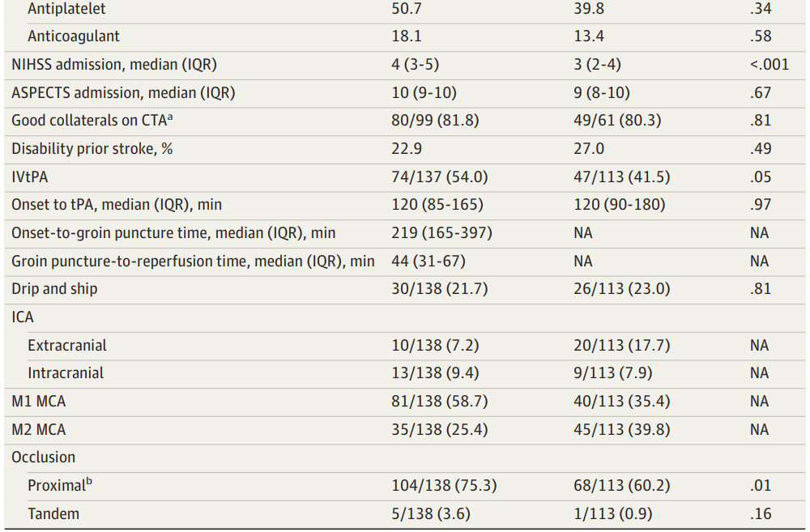This screenshot has width=810, height=532.
Task: Click the 'M1 MCA' row label
Action: point(40,402)
